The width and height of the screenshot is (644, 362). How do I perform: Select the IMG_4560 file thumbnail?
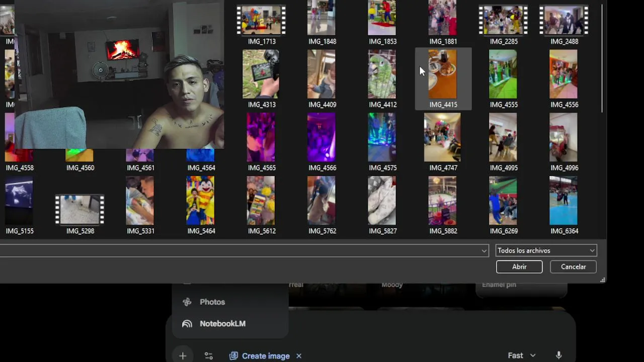click(79, 155)
